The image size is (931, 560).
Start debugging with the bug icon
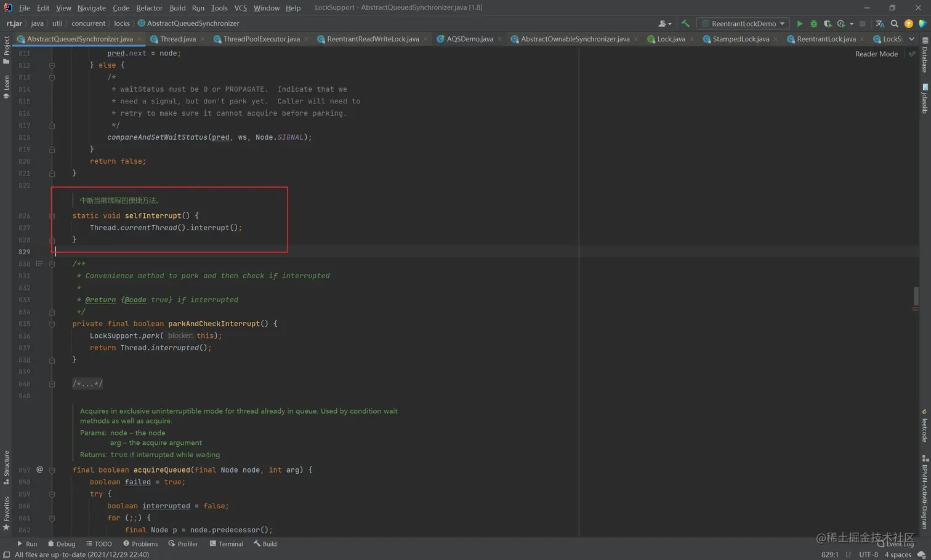[x=813, y=23]
